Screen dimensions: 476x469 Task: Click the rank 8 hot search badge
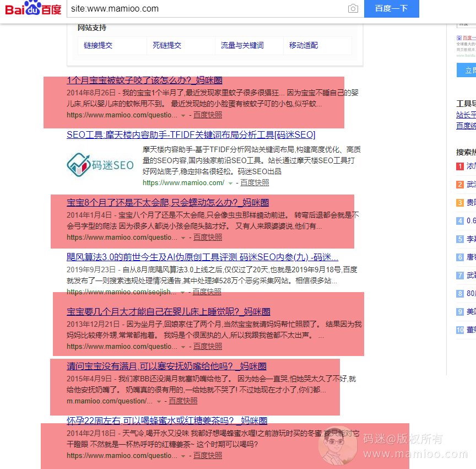click(x=459, y=294)
